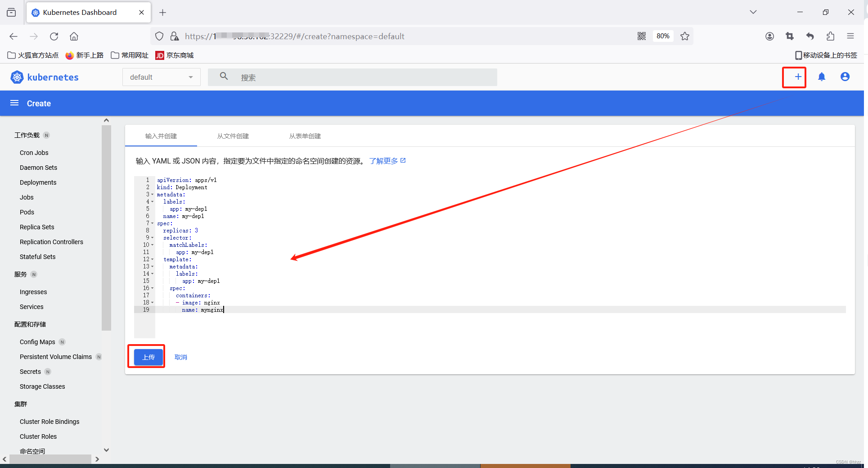
Task: Bookmark page with star icon
Action: point(685,36)
